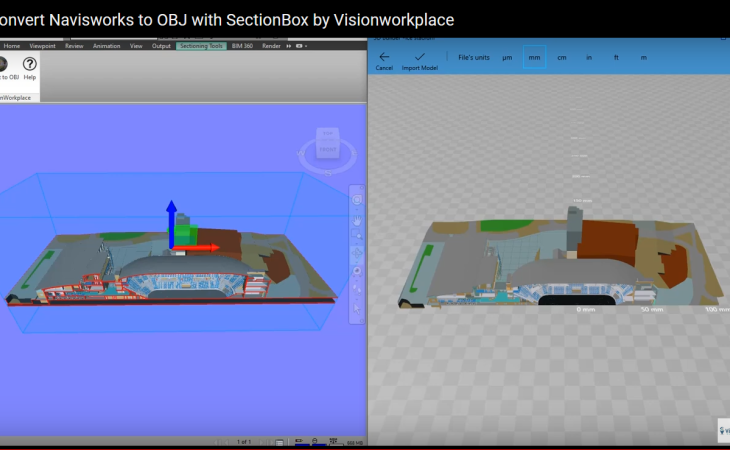Click the Import Model checkmark
This screenshot has width=730, height=450.
click(x=419, y=61)
